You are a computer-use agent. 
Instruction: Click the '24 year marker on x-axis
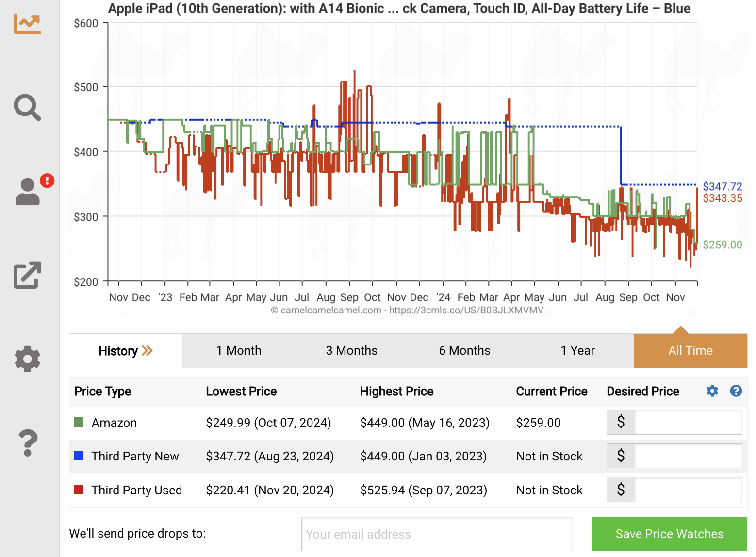pos(443,297)
